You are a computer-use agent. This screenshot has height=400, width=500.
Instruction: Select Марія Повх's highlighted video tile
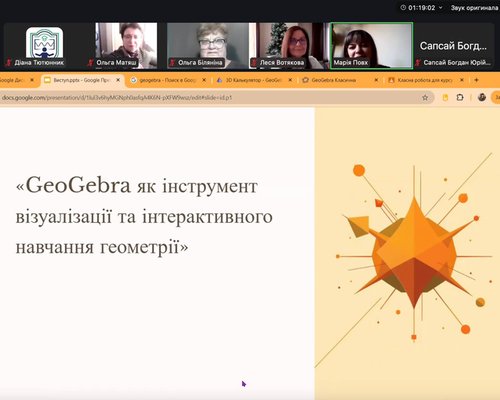pyautogui.click(x=371, y=46)
